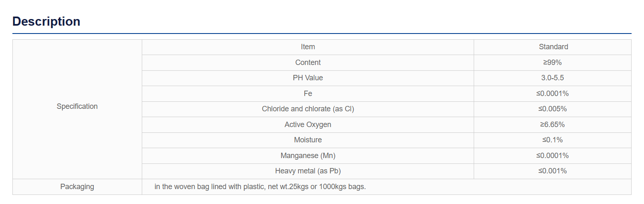This screenshot has height=204, width=644.
Task: Click the 3.0-5.5 value cell
Action: click(553, 78)
